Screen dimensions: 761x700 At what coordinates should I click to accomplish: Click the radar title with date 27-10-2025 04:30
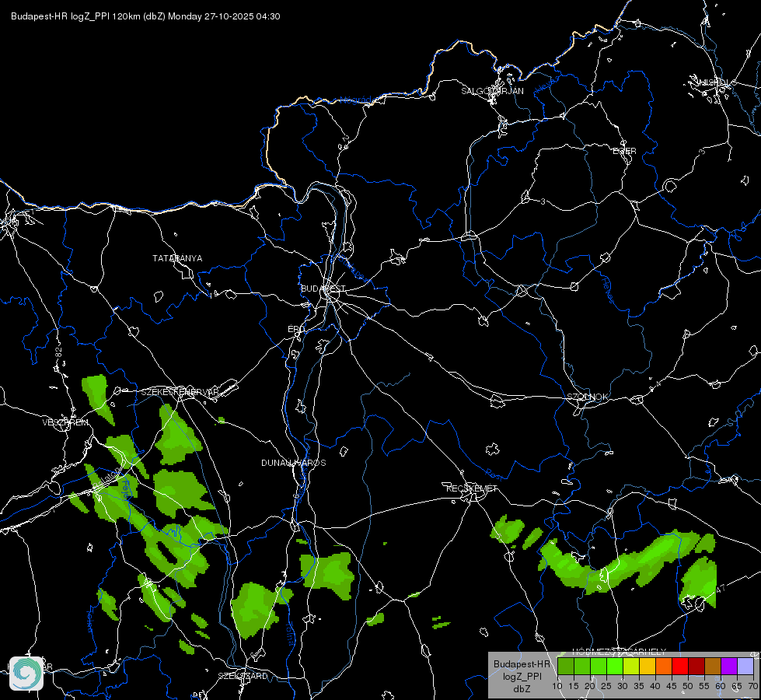pos(145,16)
